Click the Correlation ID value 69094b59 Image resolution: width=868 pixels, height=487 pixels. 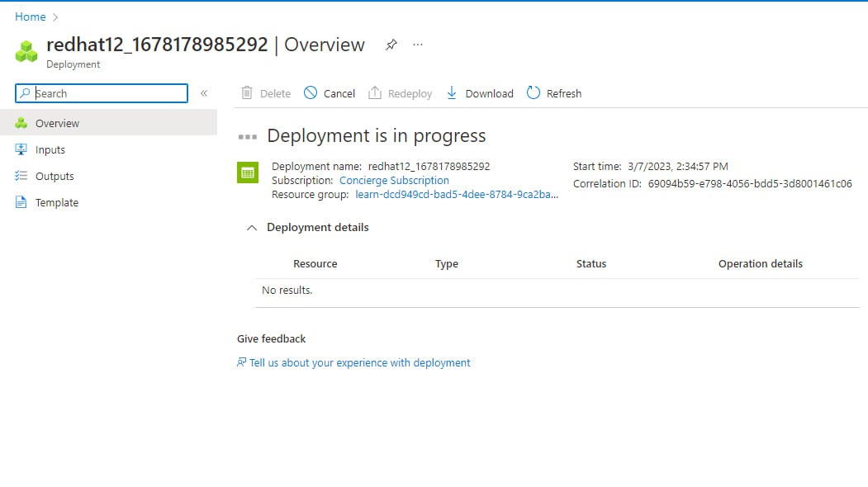750,184
